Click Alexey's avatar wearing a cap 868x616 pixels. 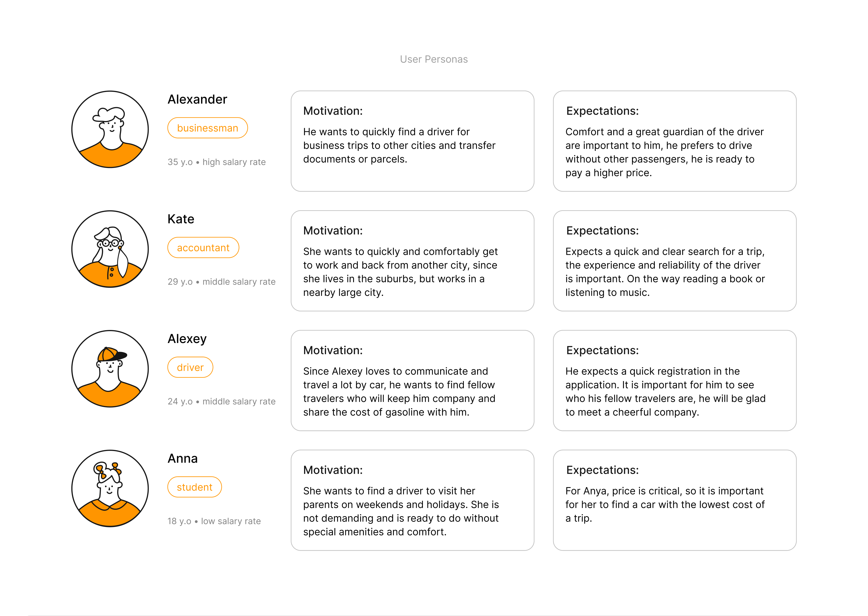110,369
